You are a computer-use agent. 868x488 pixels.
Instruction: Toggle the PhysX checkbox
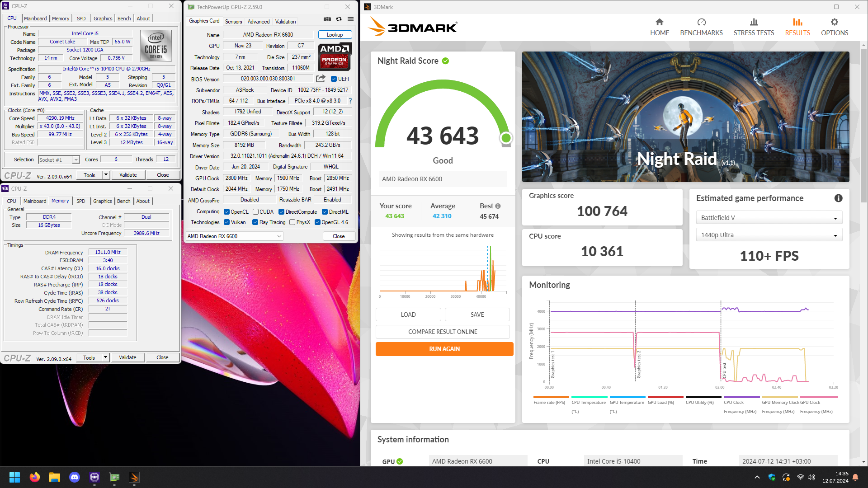292,222
